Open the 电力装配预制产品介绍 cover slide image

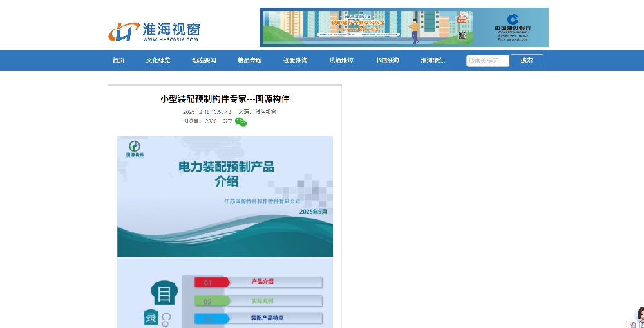click(x=225, y=196)
